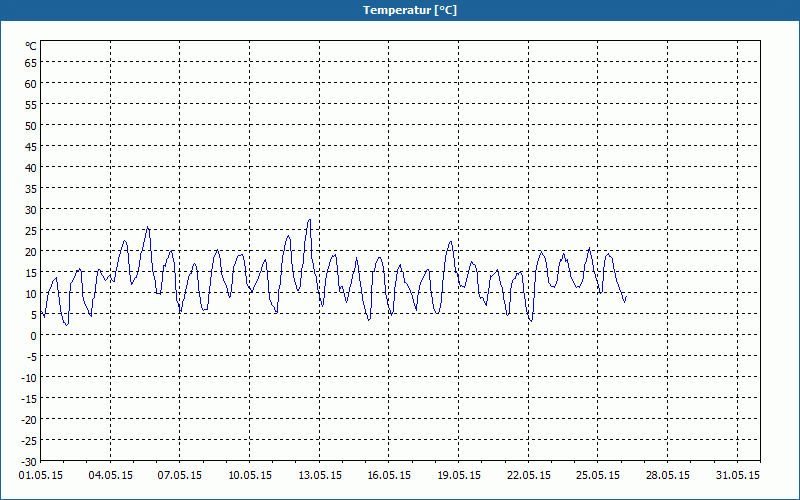Click the 0 y-axis label
This screenshot has height=500, width=800.
click(x=34, y=336)
